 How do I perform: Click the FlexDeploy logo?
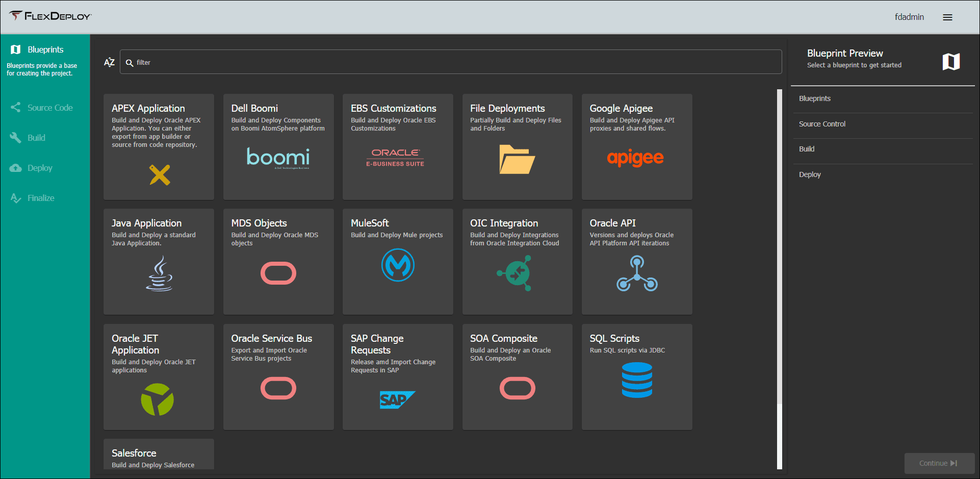point(50,16)
